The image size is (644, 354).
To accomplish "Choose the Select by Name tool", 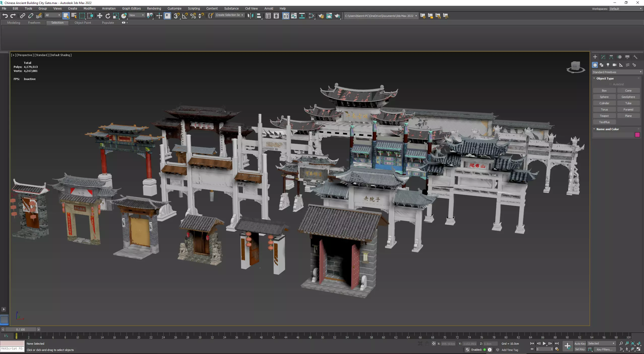I will pyautogui.click(x=74, y=16).
